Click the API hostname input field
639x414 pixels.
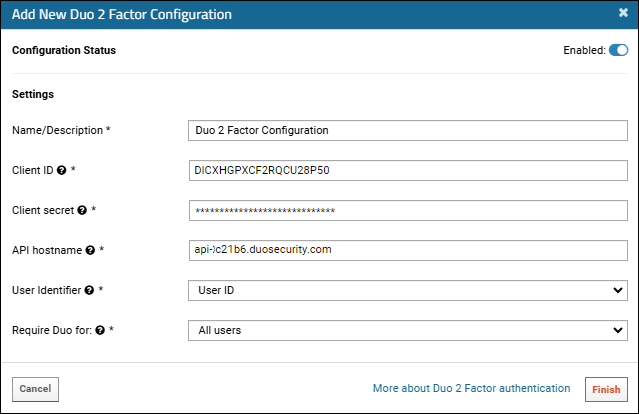[x=408, y=250]
